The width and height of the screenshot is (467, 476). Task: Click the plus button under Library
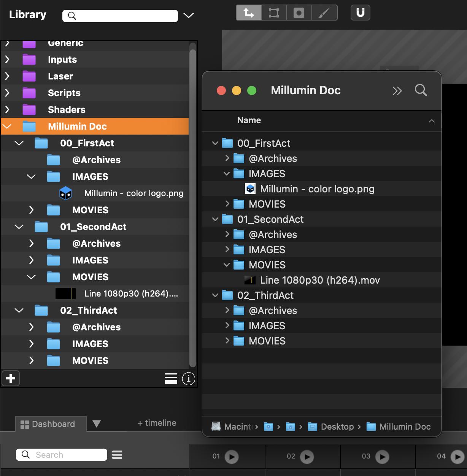point(11,378)
